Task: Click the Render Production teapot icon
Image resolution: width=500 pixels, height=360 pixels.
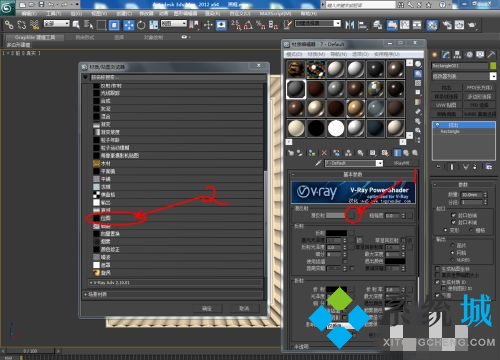Action: click(472, 25)
